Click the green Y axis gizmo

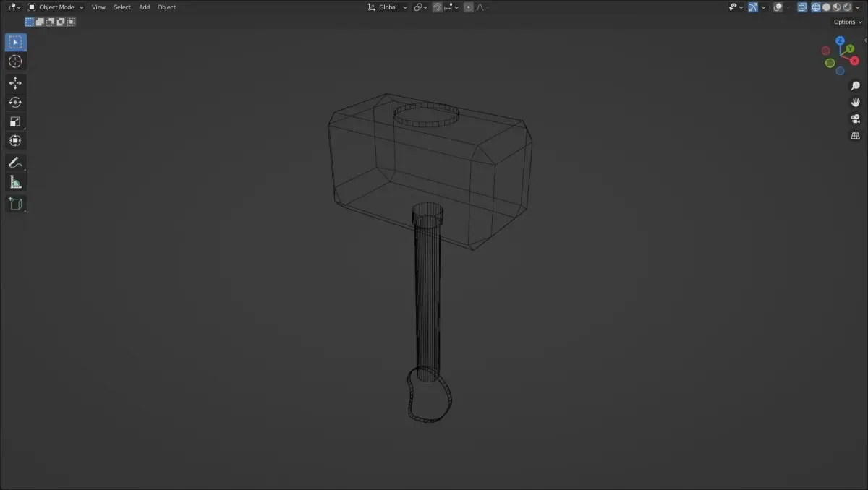pyautogui.click(x=850, y=48)
